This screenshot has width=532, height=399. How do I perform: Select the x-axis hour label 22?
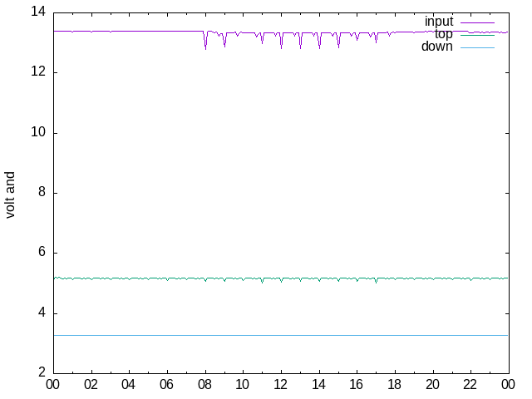(470, 386)
